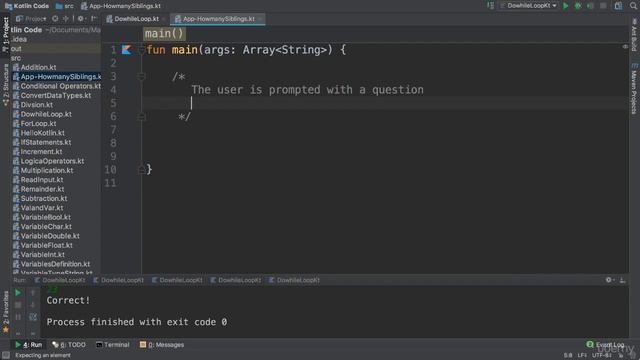Click the closing brace fold marker on line 10
The width and height of the screenshot is (640, 360).
pos(142,169)
